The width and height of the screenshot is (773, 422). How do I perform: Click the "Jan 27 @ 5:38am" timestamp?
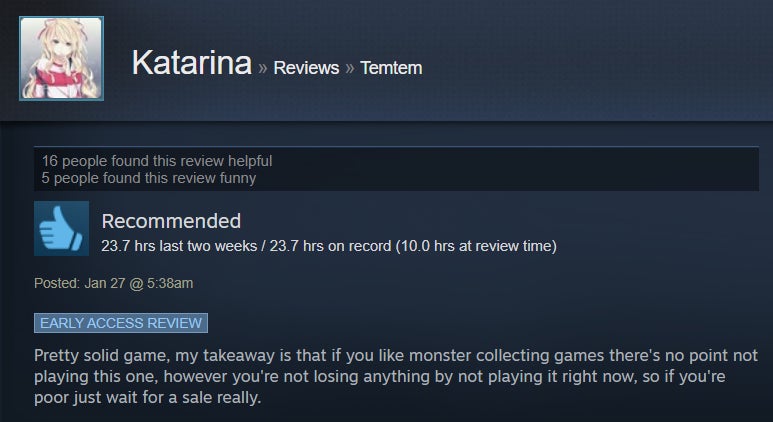(139, 283)
